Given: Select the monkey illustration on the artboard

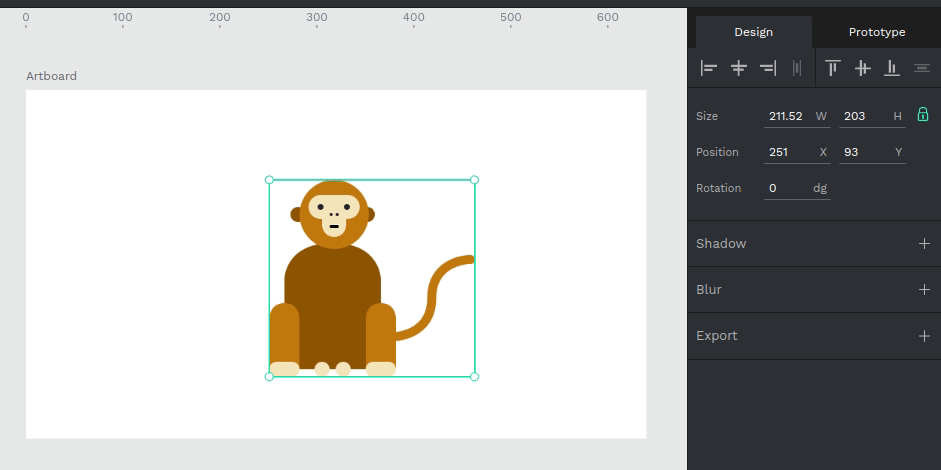Looking at the screenshot, I should click(333, 300).
